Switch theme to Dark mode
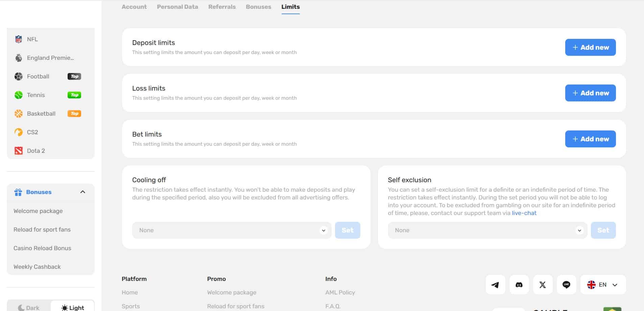 29,307
